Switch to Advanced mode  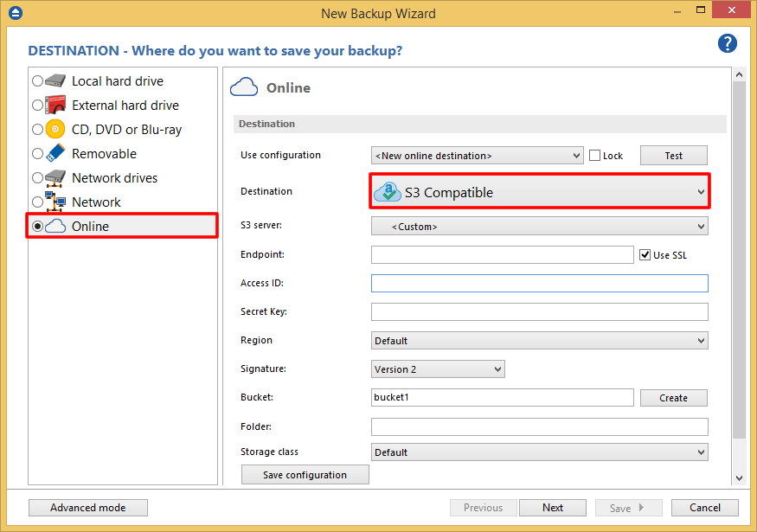pos(88,508)
